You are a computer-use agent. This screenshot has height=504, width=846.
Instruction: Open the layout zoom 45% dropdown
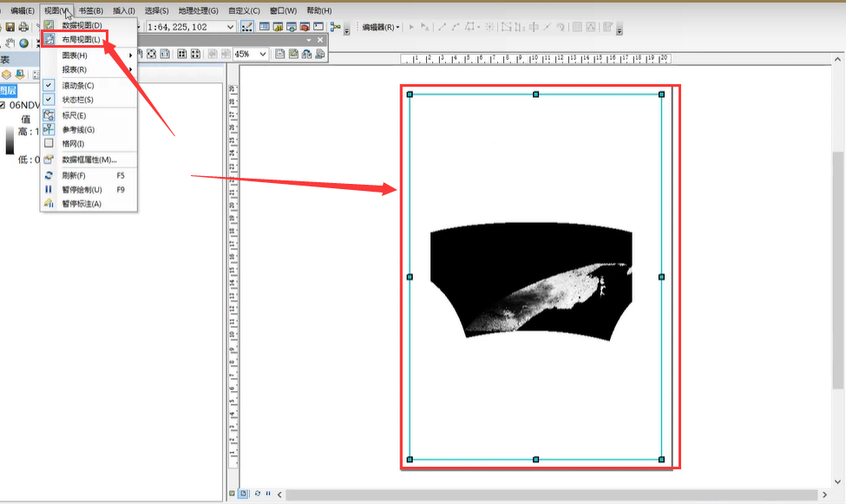[263, 54]
